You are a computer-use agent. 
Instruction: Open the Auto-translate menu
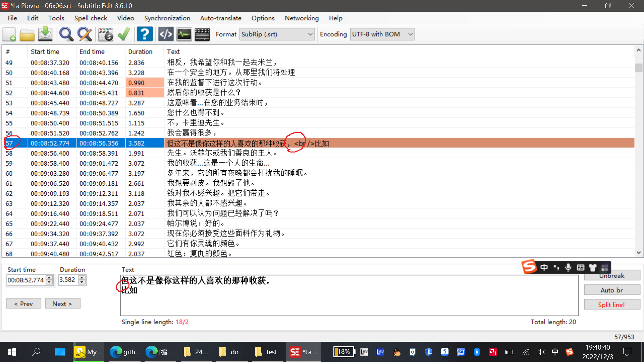[x=221, y=18]
